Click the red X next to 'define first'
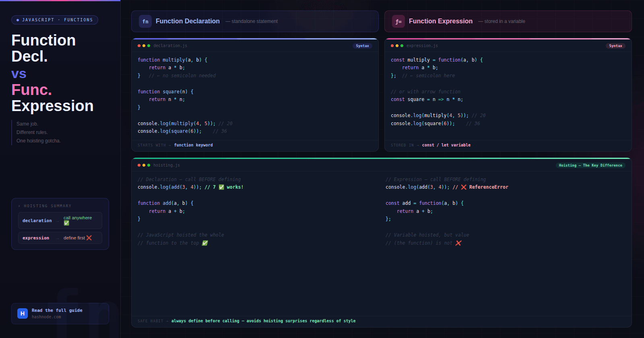 (89, 238)
